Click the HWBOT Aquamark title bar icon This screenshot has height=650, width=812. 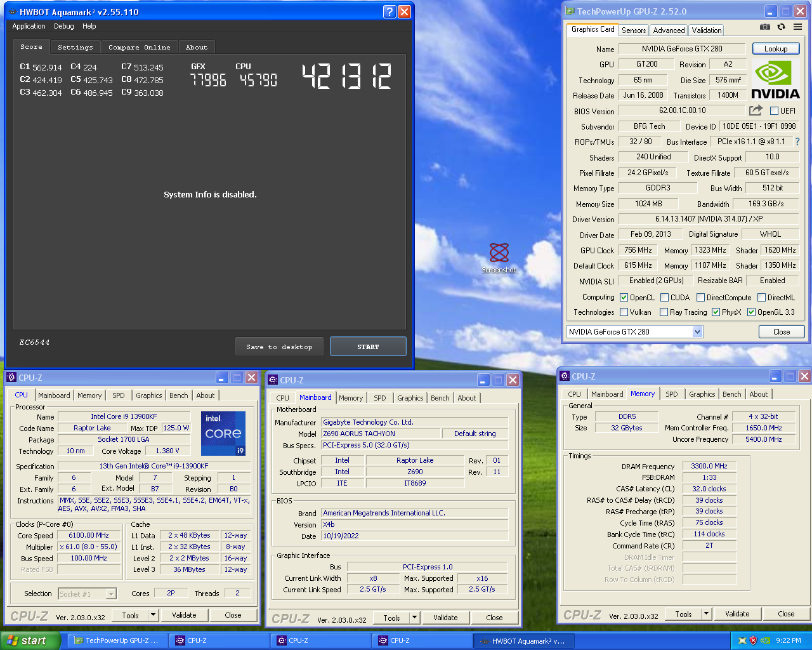tap(12, 11)
